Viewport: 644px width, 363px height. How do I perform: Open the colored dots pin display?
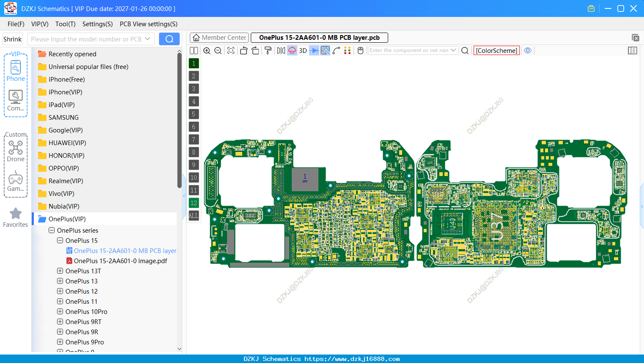[x=348, y=50]
